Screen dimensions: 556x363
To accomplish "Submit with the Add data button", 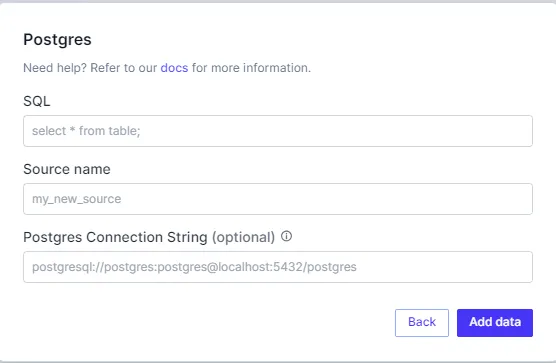I will click(x=495, y=323).
